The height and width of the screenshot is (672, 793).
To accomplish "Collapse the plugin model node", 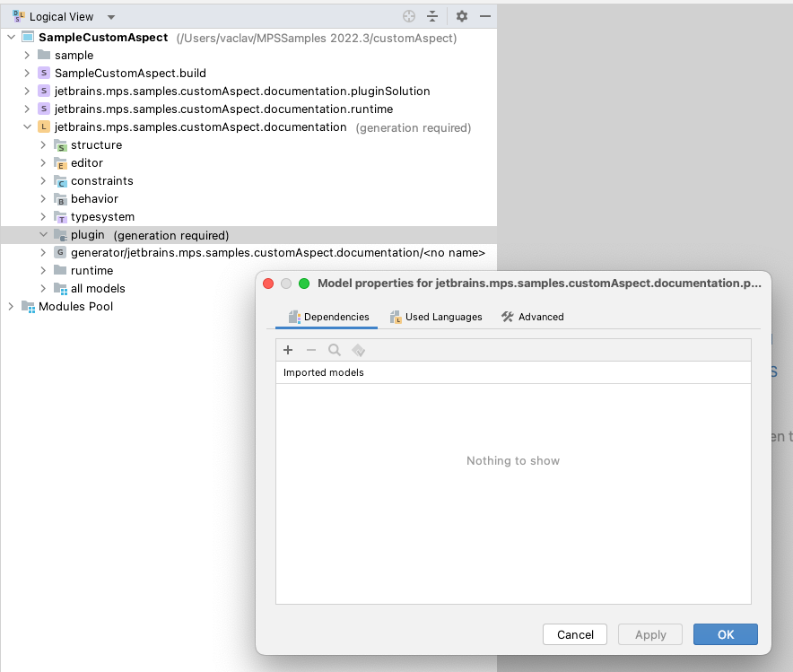I will tap(43, 235).
